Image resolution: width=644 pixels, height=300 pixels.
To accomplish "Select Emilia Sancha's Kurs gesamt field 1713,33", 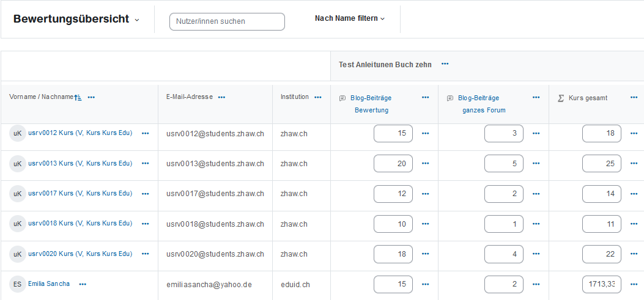I will coord(601,284).
